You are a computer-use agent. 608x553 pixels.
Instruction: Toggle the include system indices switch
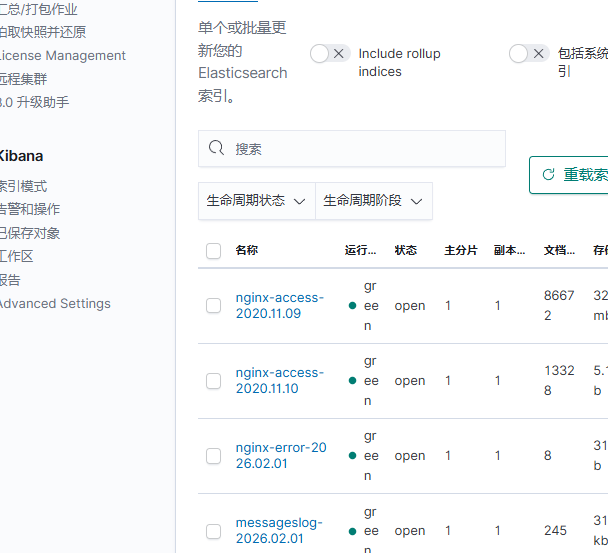point(529,54)
